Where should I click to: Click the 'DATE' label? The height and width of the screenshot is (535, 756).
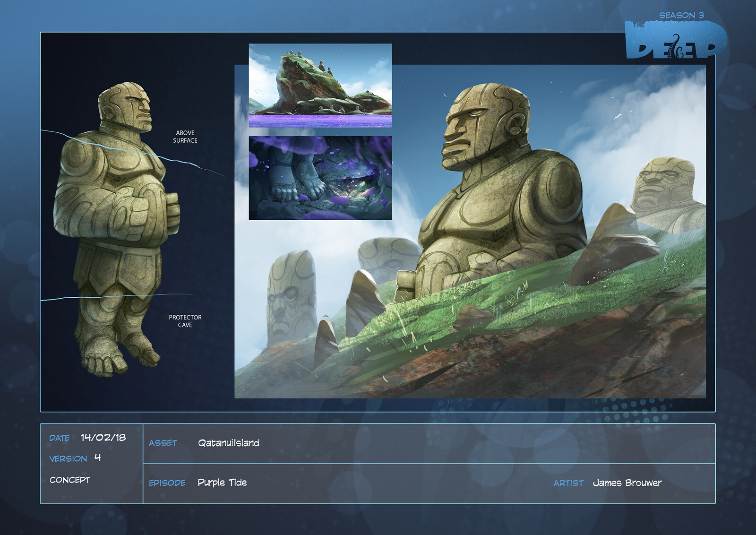[x=60, y=438]
